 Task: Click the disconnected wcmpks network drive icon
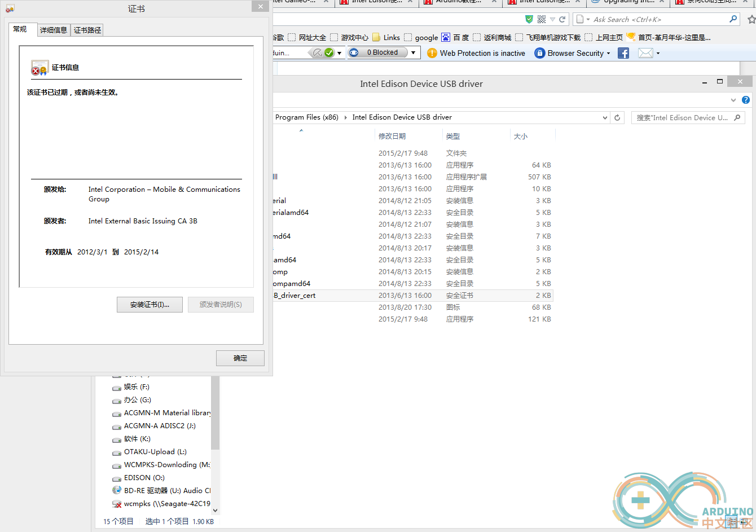click(117, 504)
